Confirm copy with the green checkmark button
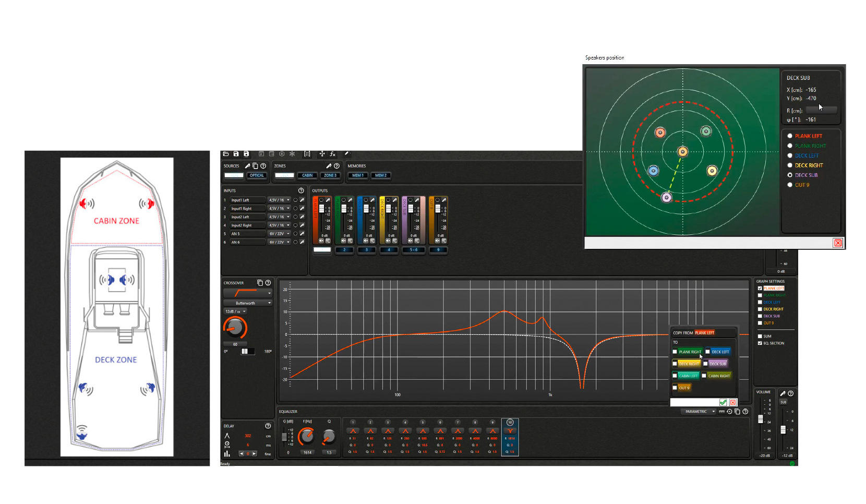 click(x=723, y=402)
